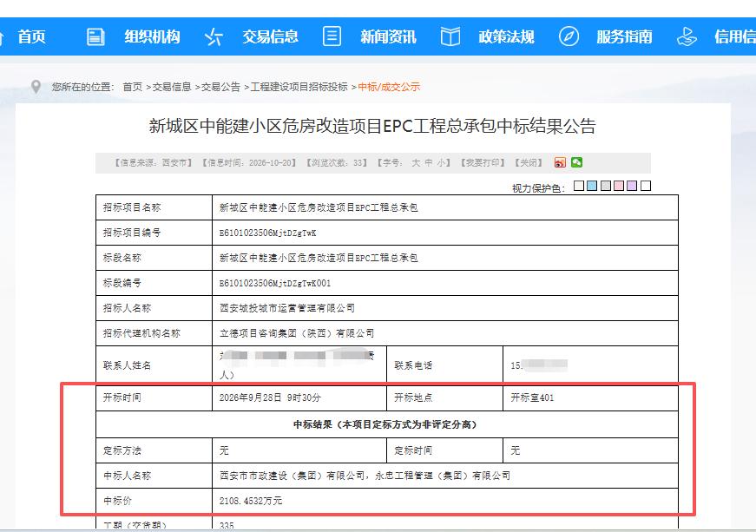Click the 服务指南 compass icon
This screenshot has height=532, width=756.
coord(569,36)
